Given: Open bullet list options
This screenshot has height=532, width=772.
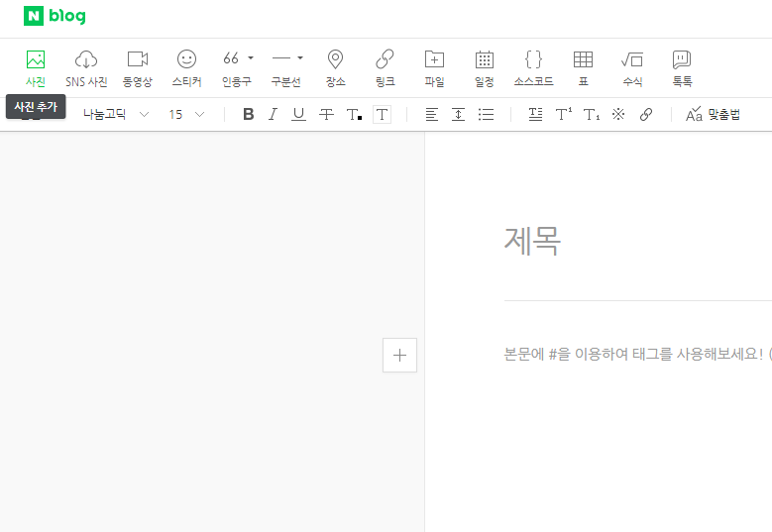Looking at the screenshot, I should tap(486, 115).
